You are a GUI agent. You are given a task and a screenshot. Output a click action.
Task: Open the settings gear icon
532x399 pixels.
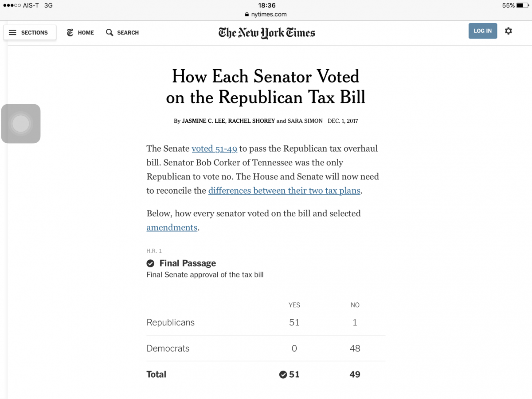(x=509, y=31)
